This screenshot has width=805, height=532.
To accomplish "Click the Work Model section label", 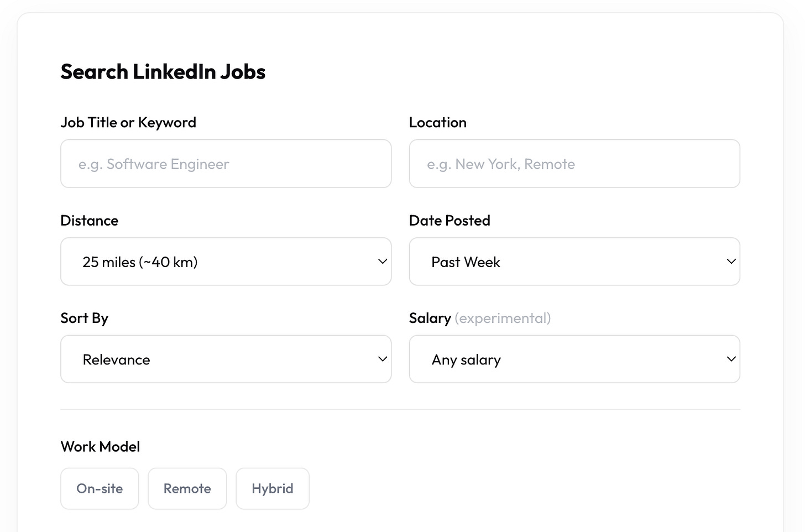I will coord(100,446).
